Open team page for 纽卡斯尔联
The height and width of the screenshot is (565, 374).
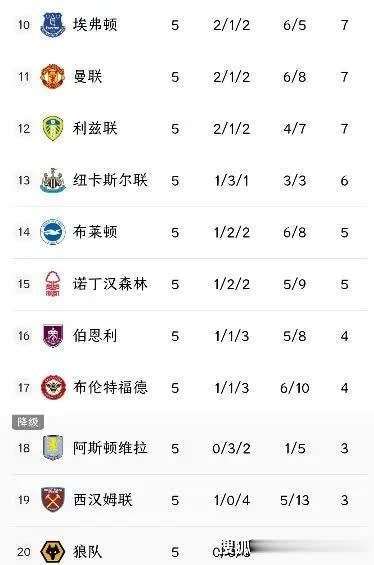(x=110, y=180)
